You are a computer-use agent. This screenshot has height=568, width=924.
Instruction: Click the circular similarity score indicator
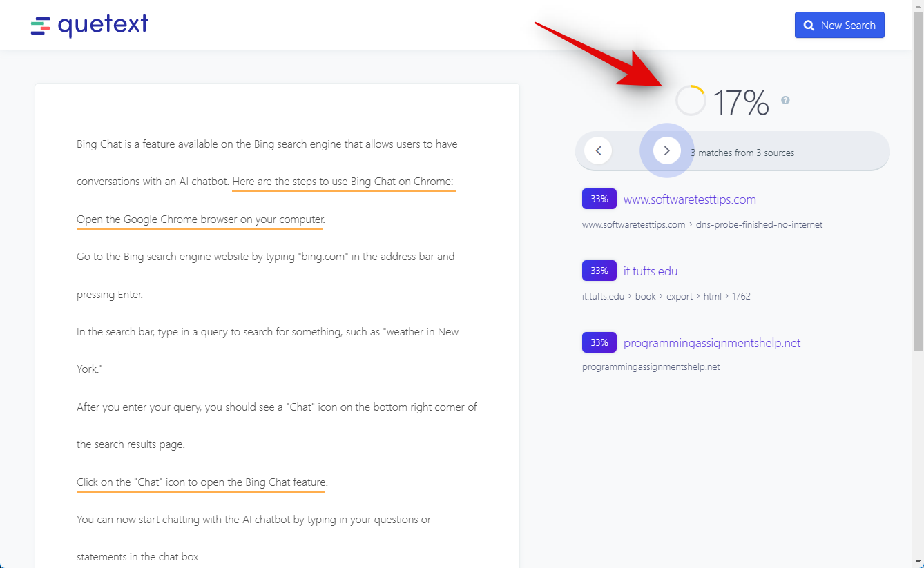point(690,101)
